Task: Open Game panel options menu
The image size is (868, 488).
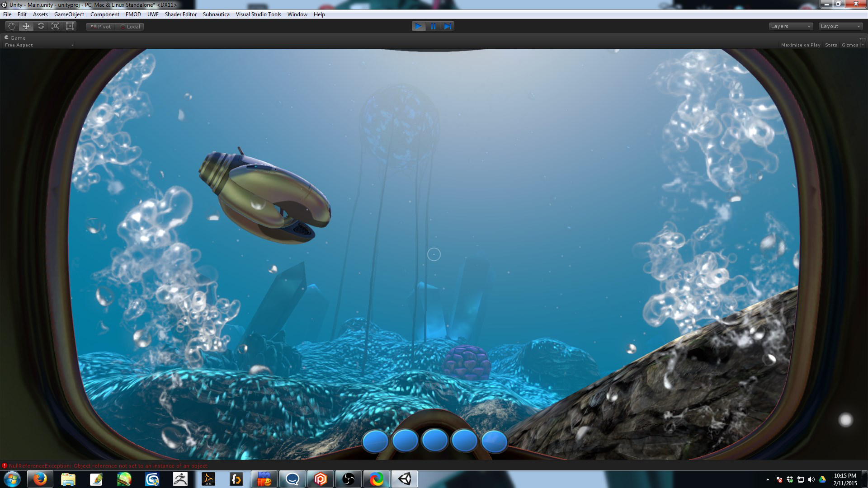Action: tap(863, 38)
